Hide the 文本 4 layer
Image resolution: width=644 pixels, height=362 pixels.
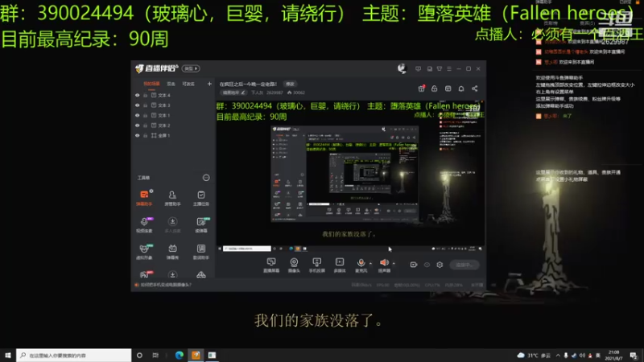pyautogui.click(x=138, y=95)
